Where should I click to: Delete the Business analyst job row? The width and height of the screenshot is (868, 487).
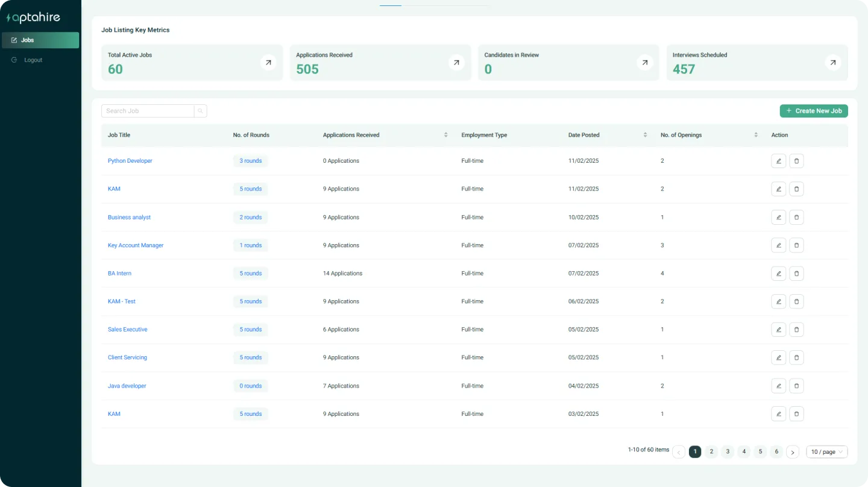point(796,217)
